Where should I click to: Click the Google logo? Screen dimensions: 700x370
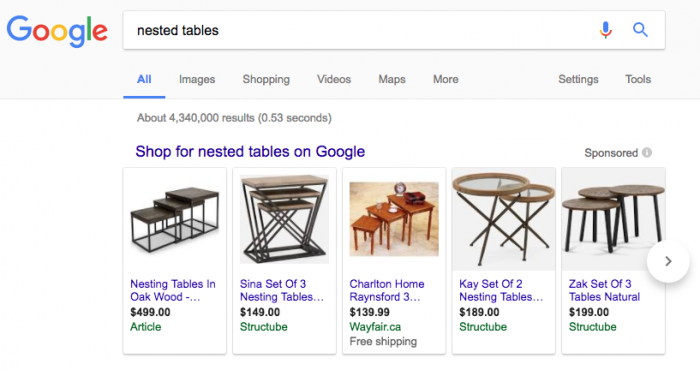[57, 31]
